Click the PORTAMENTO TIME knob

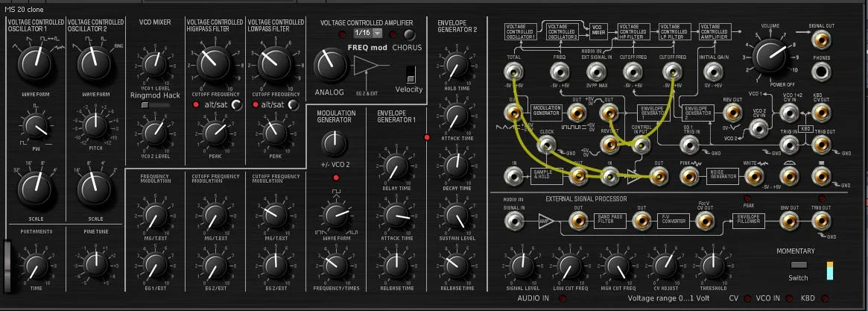pos(35,266)
